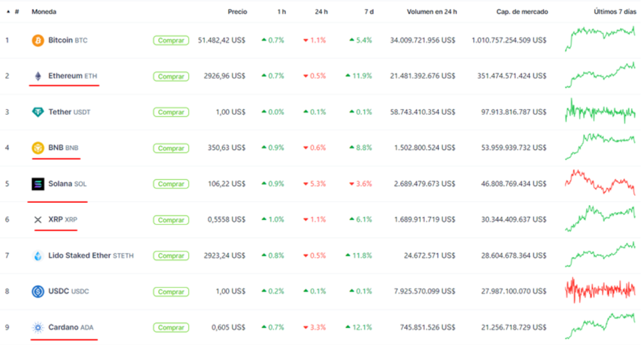The width and height of the screenshot is (644, 345).
Task: Click Comprar in the Tether row
Action: [171, 112]
